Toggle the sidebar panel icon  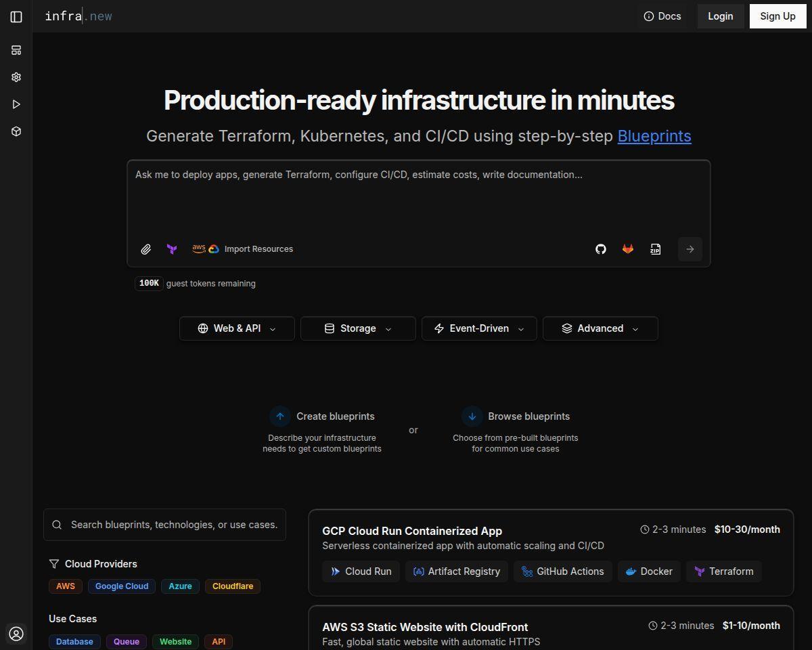click(16, 16)
